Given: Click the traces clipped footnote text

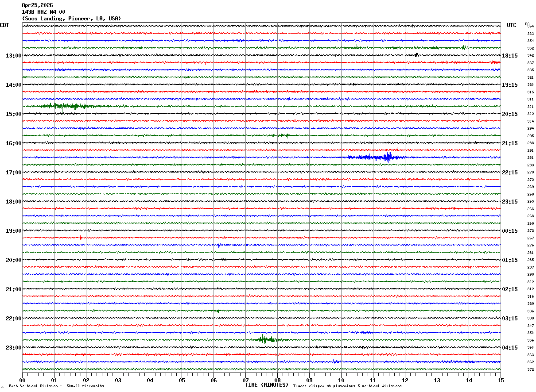Looking at the screenshot, I should [347, 386].
